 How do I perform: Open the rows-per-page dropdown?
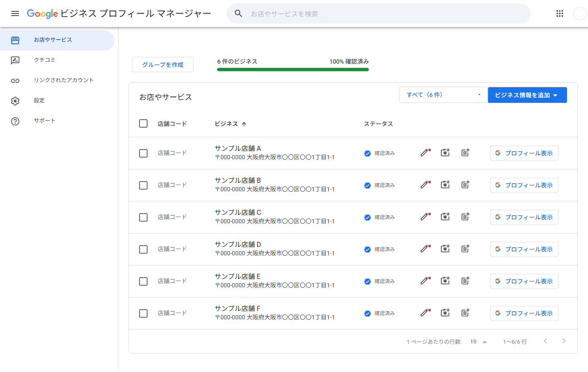pos(479,342)
